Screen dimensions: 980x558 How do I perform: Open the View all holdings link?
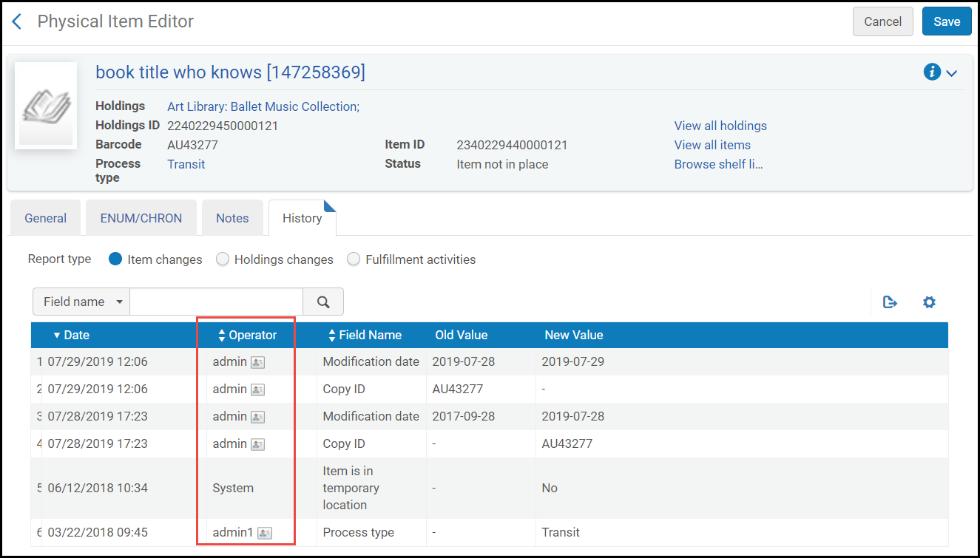720,126
